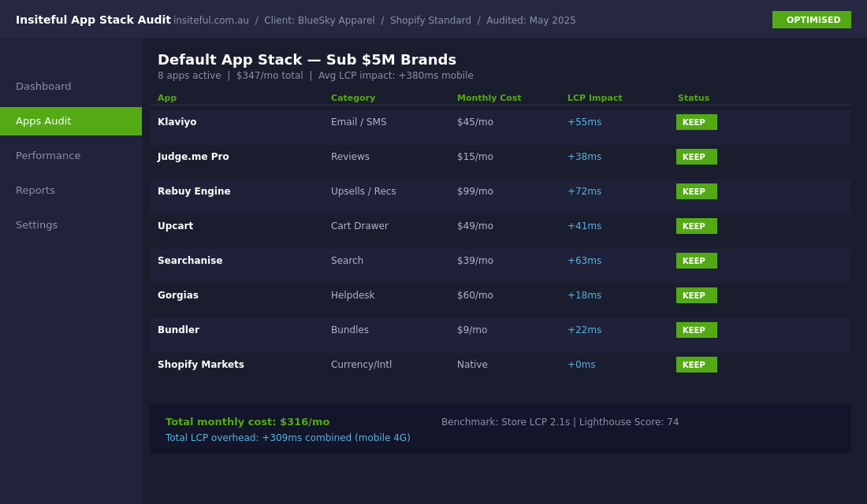Click the KEEP badge for Rebuy Engine

pyautogui.click(x=697, y=192)
